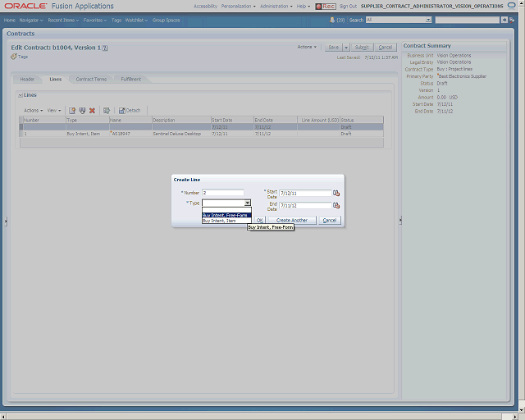Screen dimensions: 525x420
Task: Select Buy Intent, Item option in list
Action: pyautogui.click(x=226, y=221)
